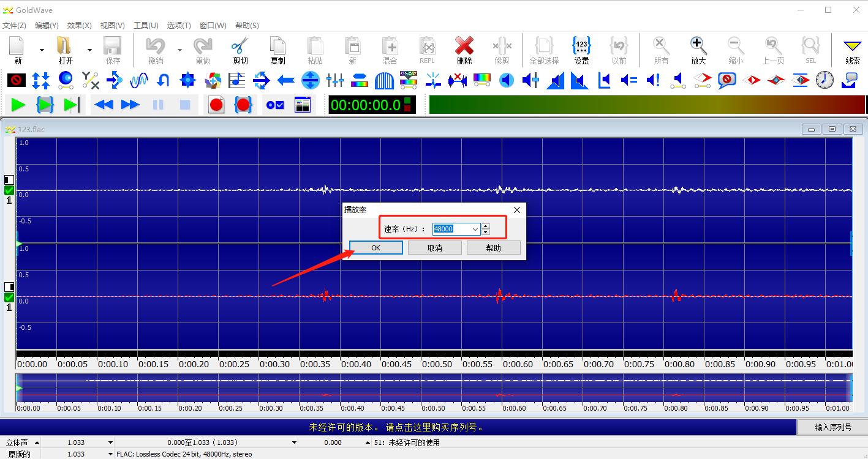Open the equalizer sliders effect icon
868x459 pixels.
335,80
